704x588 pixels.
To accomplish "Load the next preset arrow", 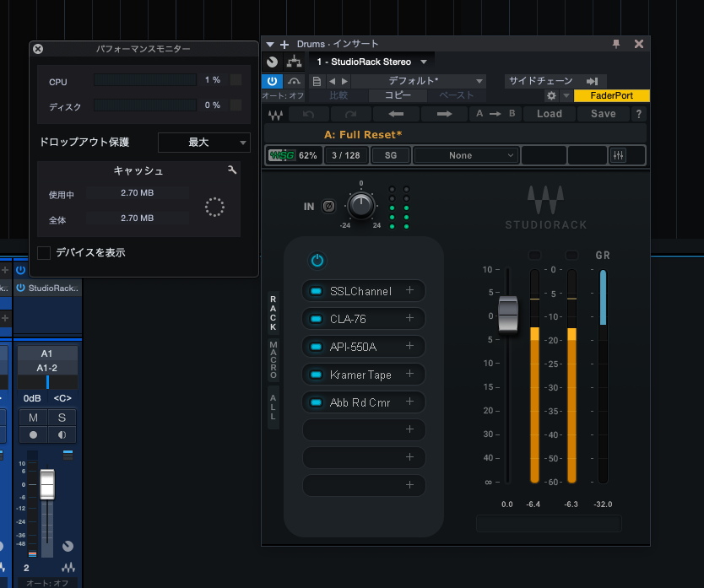I will click(x=344, y=81).
